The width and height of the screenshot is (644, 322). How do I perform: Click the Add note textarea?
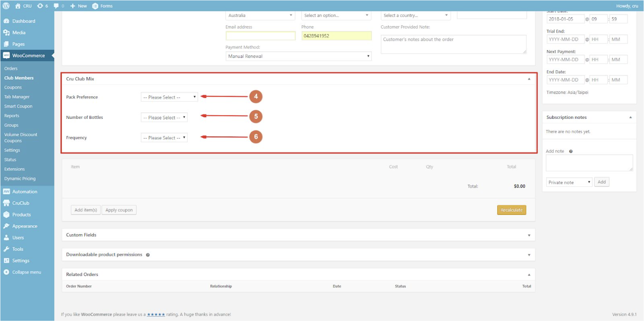(589, 163)
